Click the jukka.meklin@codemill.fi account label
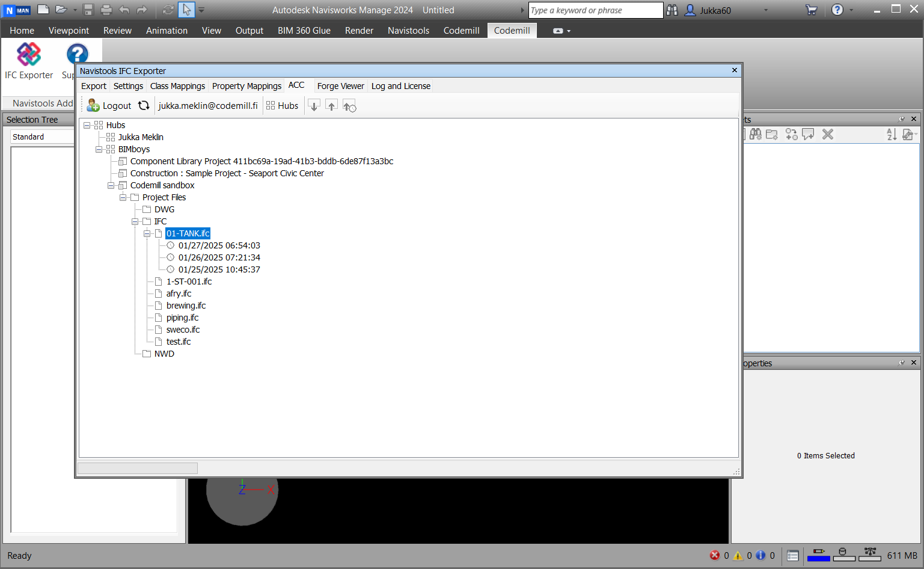The height and width of the screenshot is (569, 924). coord(208,106)
